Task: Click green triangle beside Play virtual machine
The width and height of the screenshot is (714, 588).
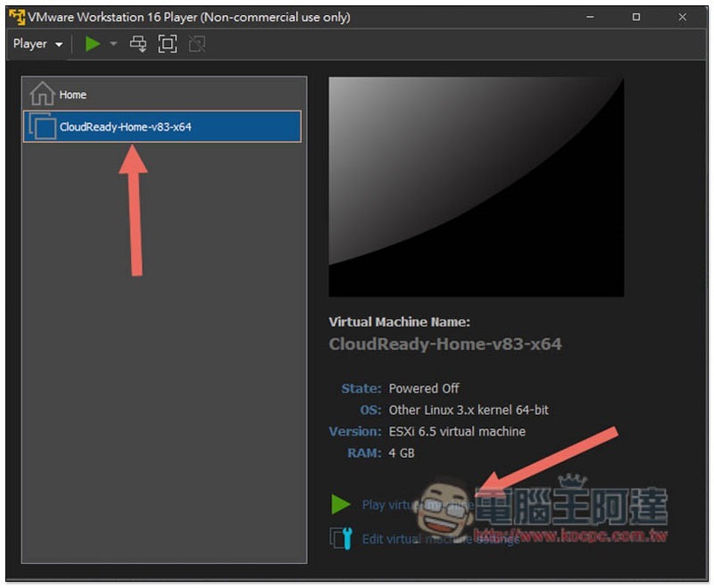Action: (x=340, y=505)
